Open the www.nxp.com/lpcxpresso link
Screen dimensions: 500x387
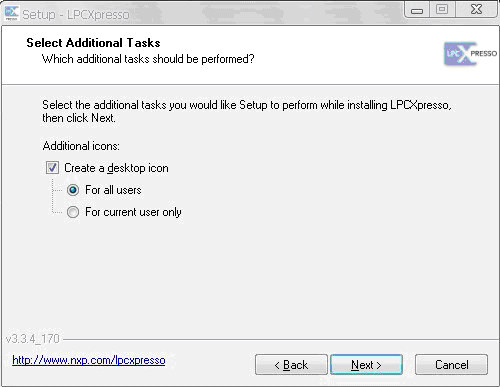(x=89, y=360)
